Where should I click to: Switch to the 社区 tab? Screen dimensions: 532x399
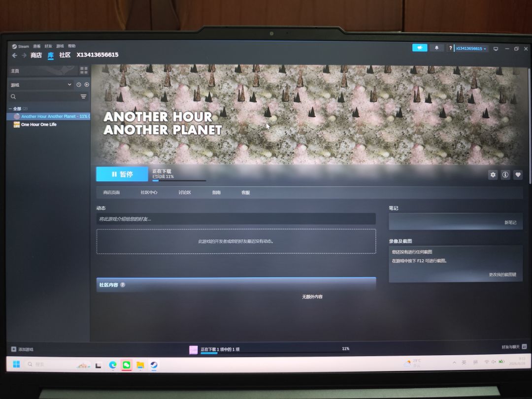coord(65,55)
